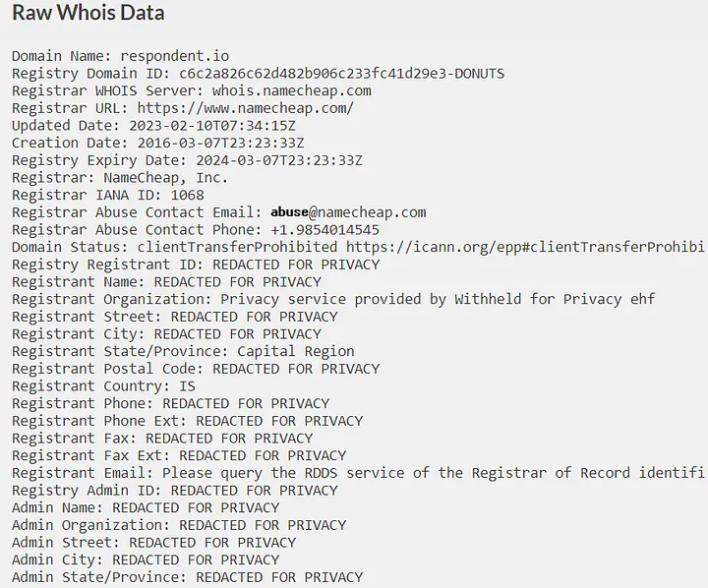The image size is (708, 588).
Task: Click the Registrant Email RDDS service line
Action: [x=358, y=473]
